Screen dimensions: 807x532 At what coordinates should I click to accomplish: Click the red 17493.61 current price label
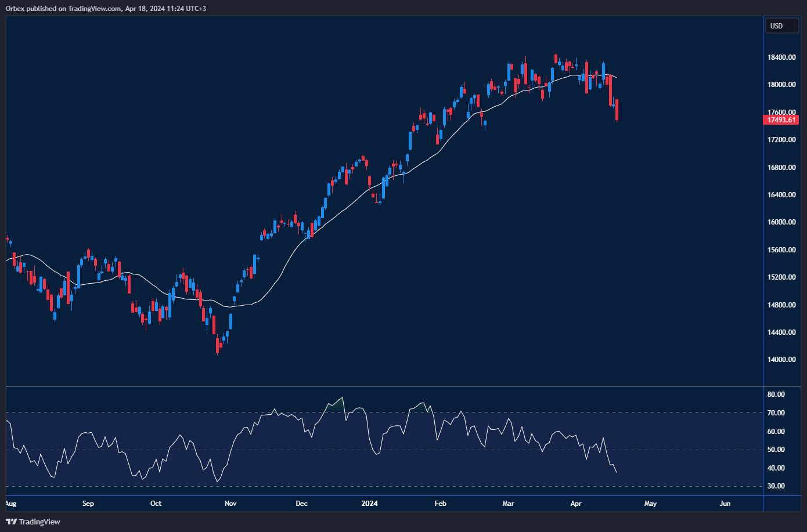tap(781, 120)
